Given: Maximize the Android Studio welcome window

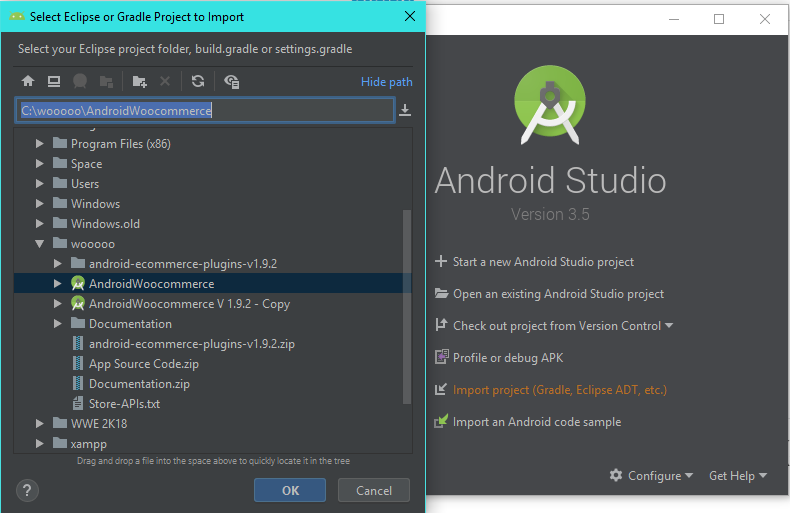Looking at the screenshot, I should coord(719,19).
